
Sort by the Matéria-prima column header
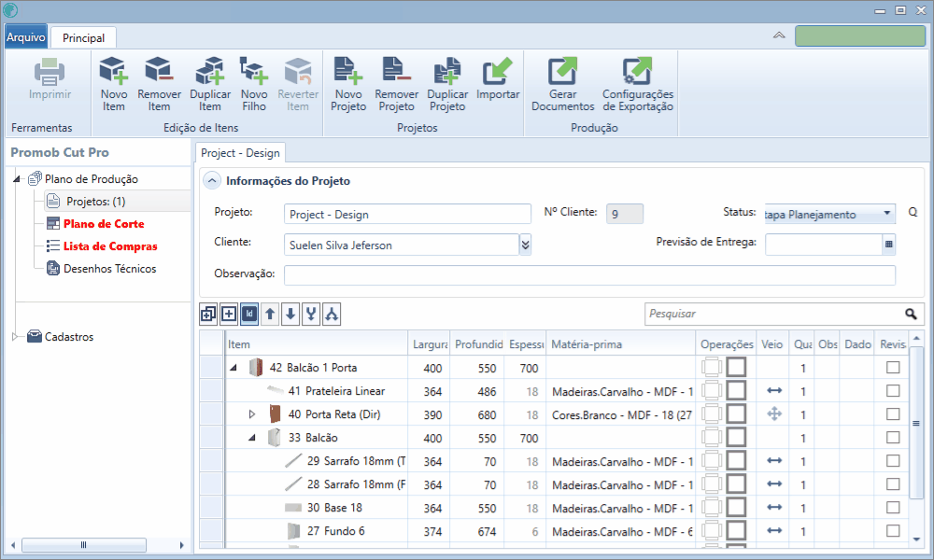(x=620, y=344)
